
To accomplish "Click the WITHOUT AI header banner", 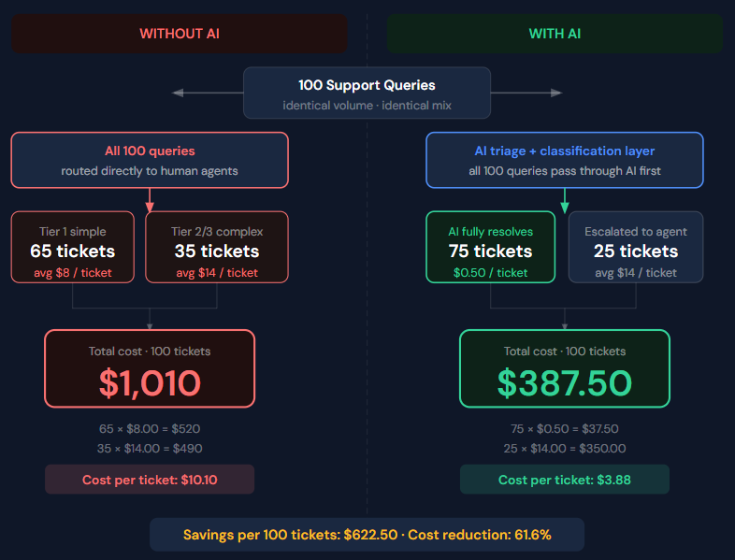I will (x=180, y=34).
